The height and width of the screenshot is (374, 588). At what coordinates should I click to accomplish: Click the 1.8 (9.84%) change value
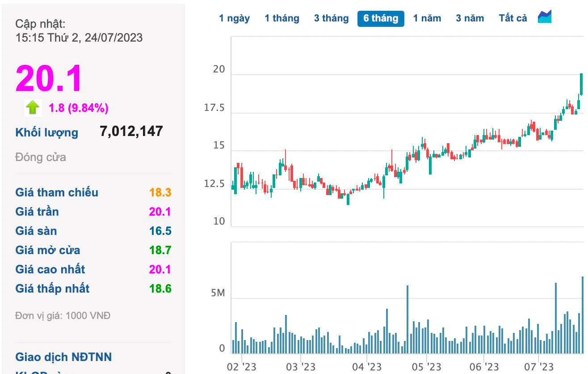tap(79, 108)
